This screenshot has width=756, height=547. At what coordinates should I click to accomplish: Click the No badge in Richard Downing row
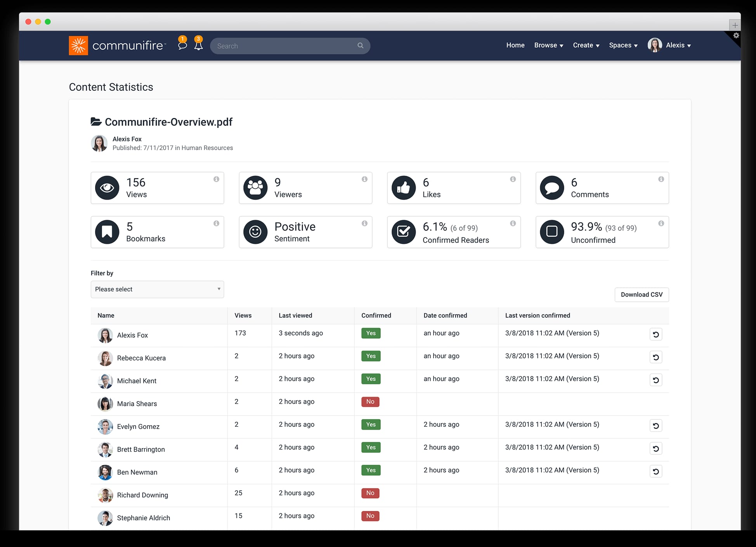pos(370,493)
